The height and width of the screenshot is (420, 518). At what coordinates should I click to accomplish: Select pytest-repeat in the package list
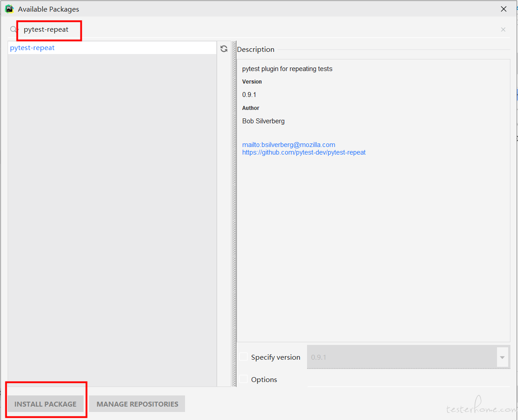(x=112, y=48)
